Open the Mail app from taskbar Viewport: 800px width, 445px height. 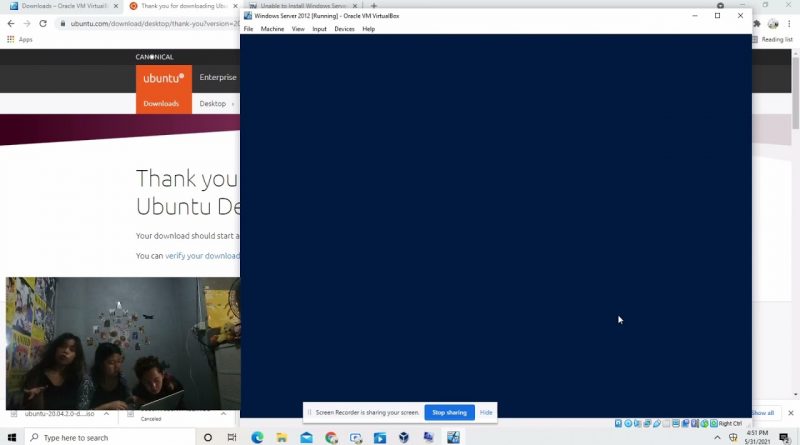pyautogui.click(x=306, y=437)
